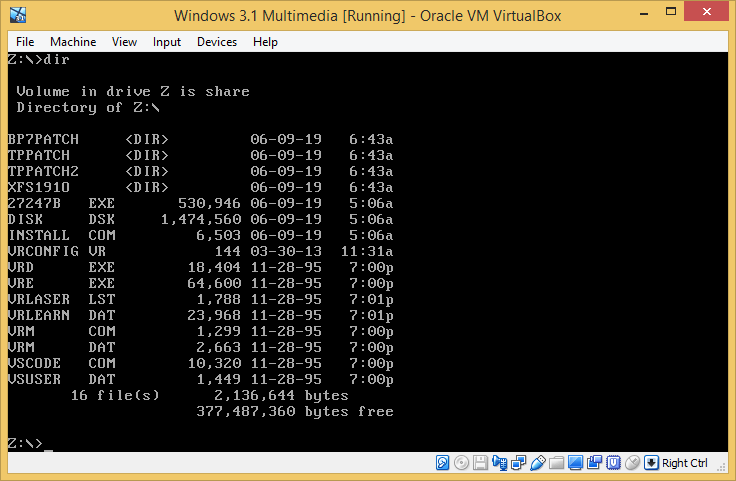Screen dimensions: 736x481
Task: Open the Devices menu
Action: (217, 42)
